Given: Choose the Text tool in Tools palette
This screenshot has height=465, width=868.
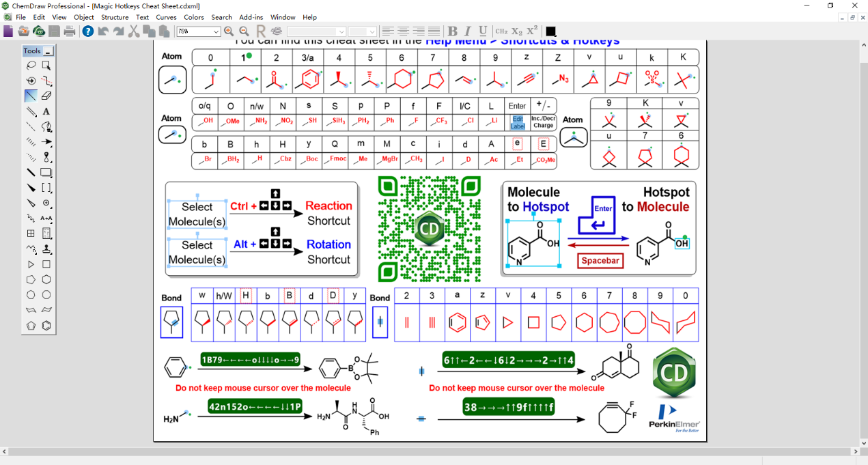Looking at the screenshot, I should pyautogui.click(x=46, y=111).
